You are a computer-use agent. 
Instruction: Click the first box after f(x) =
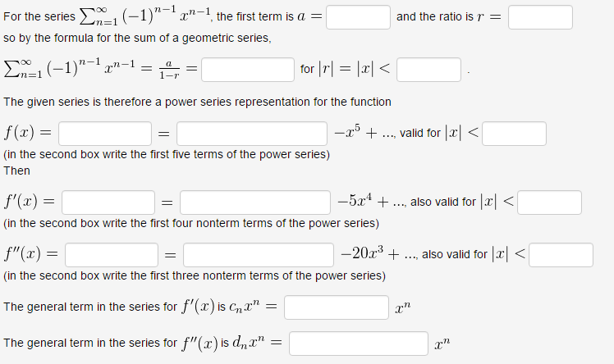click(x=105, y=134)
